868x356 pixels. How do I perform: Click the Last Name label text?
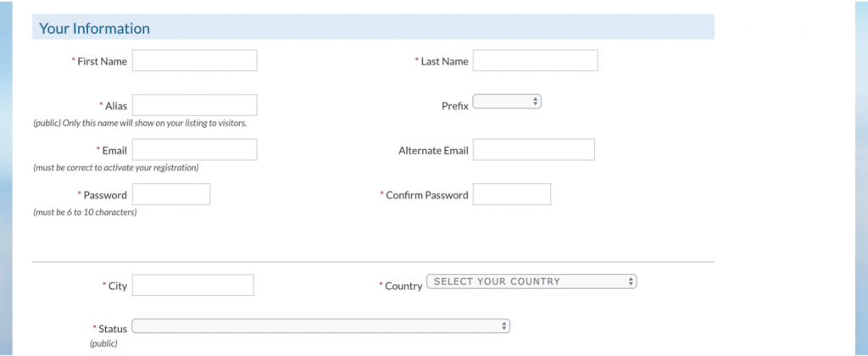point(444,62)
